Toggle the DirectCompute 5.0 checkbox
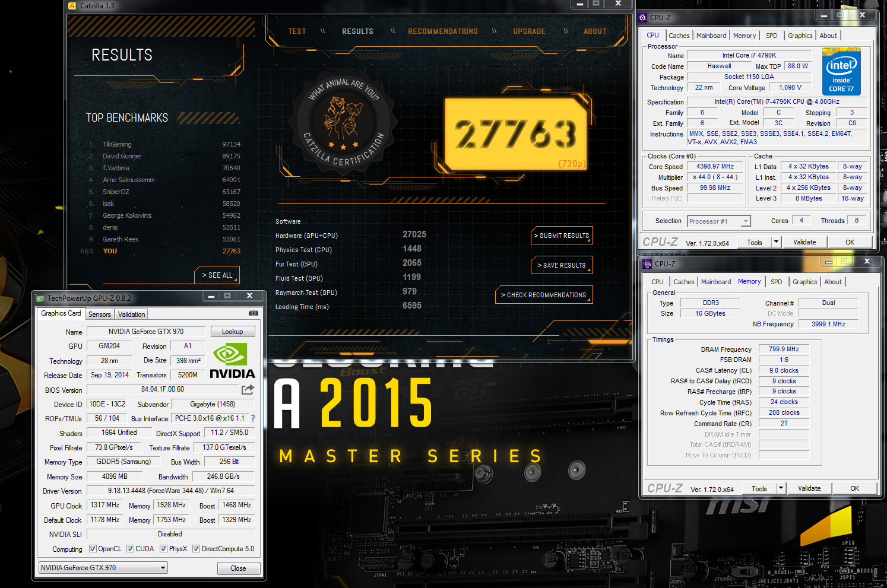Screen dimensions: 887x588 [x=196, y=549]
